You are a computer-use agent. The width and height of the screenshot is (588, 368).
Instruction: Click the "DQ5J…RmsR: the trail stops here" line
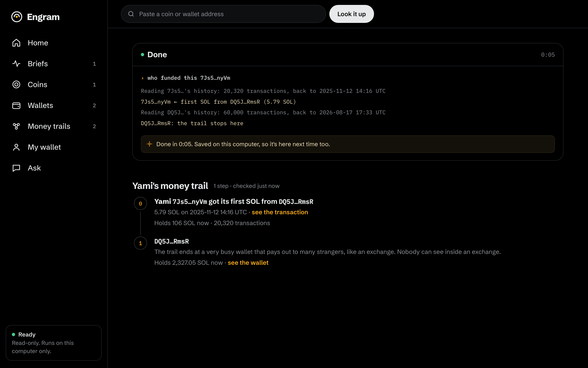point(192,123)
